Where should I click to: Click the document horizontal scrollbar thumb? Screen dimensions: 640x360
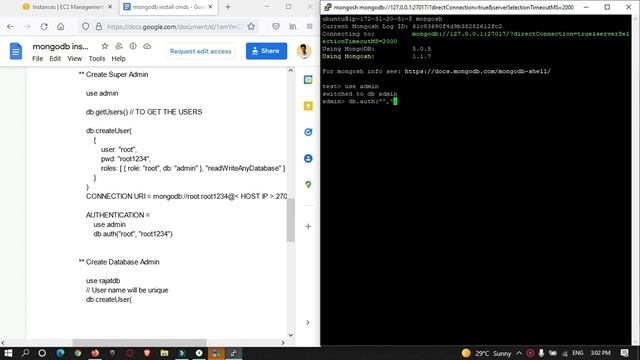tap(139, 342)
